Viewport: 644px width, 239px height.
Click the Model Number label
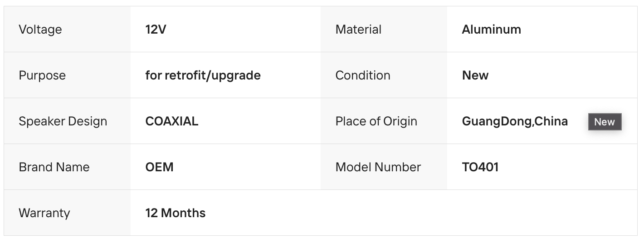click(x=378, y=167)
